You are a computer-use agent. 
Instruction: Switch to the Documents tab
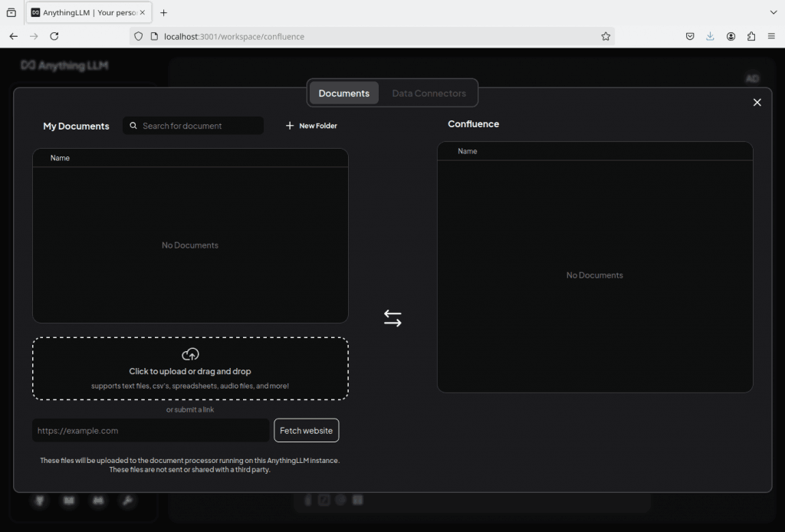coord(344,93)
